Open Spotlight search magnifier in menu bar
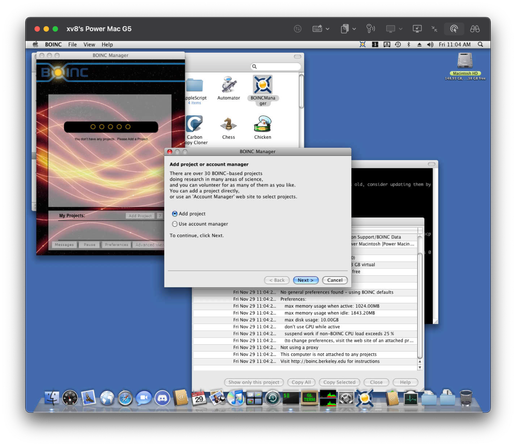 pyautogui.click(x=480, y=44)
